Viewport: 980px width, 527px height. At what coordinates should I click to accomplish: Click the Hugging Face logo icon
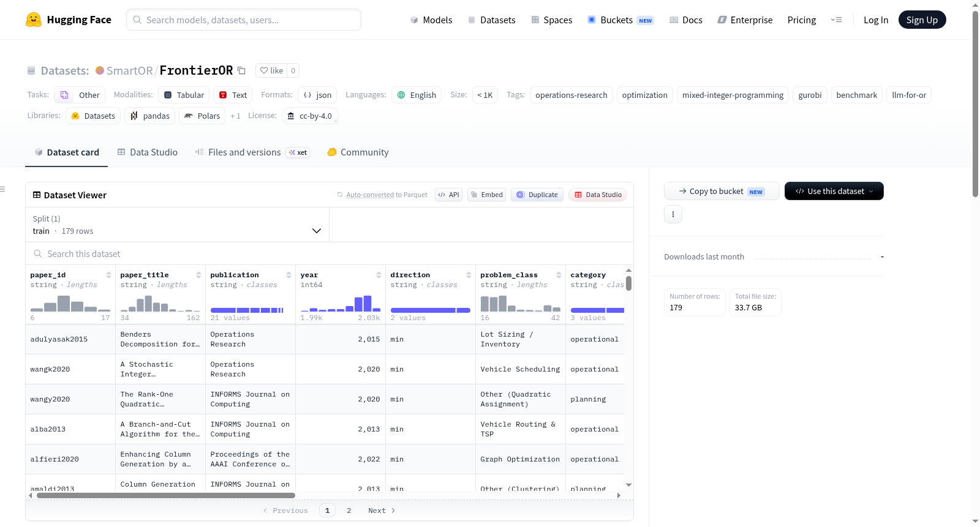[34, 20]
